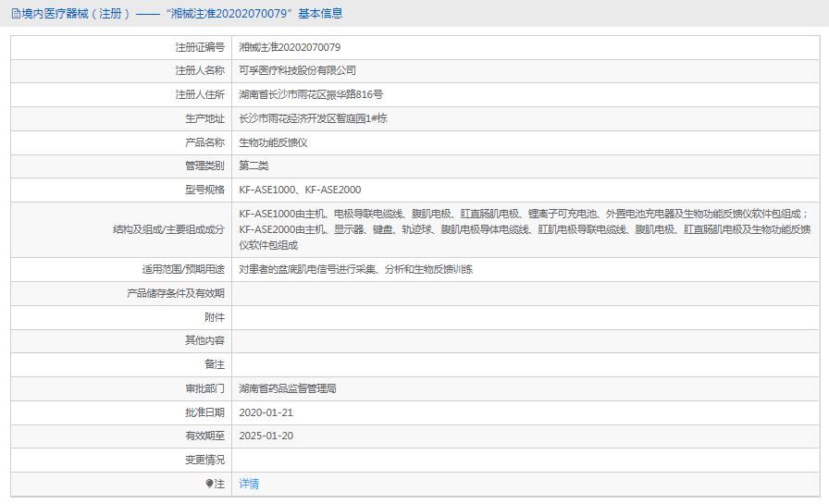Select model value KF-ASE1000、KF-ASE2000
Image resolution: width=829 pixels, height=504 pixels.
[x=300, y=190]
